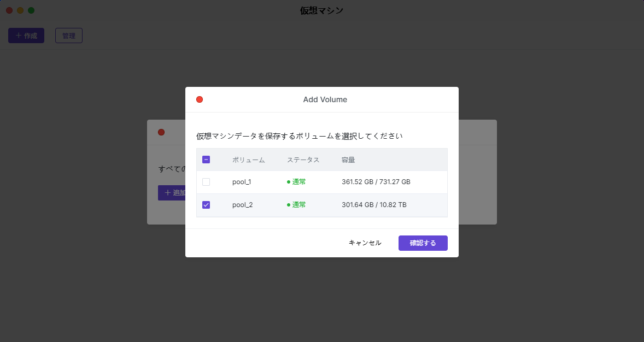
Task: Close the background dialog via red dot
Action: (x=161, y=132)
